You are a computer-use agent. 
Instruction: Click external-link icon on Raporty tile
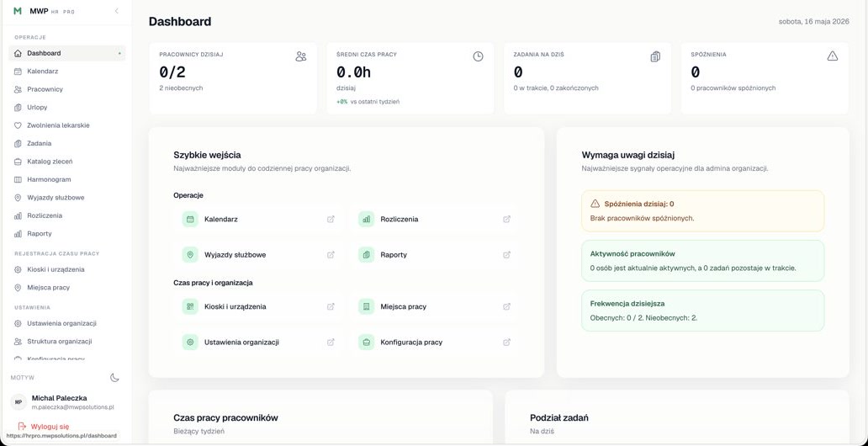tap(506, 255)
